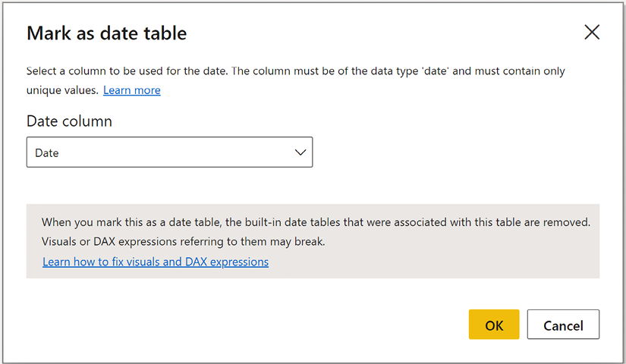Click the 'Date column' label
Screen dimensions: 626x364
[70, 121]
